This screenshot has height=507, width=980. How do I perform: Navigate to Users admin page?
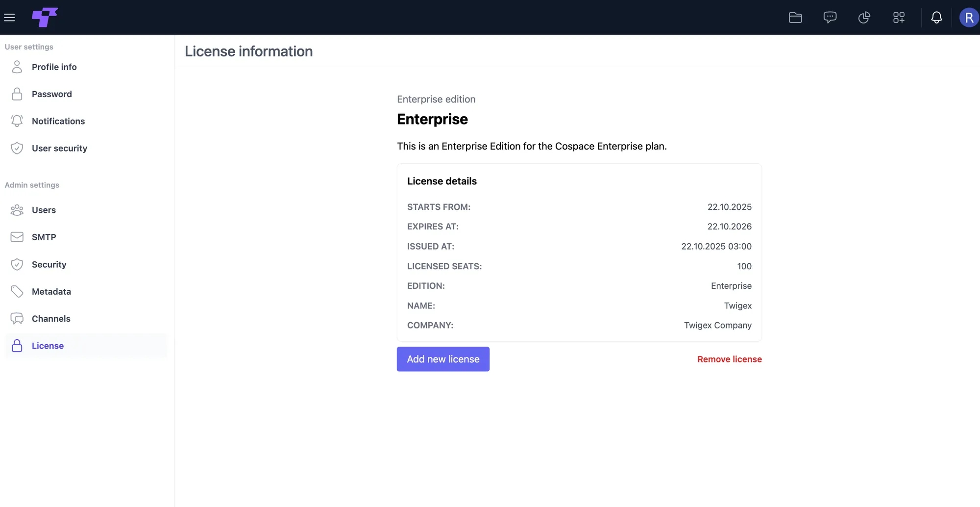(86, 210)
